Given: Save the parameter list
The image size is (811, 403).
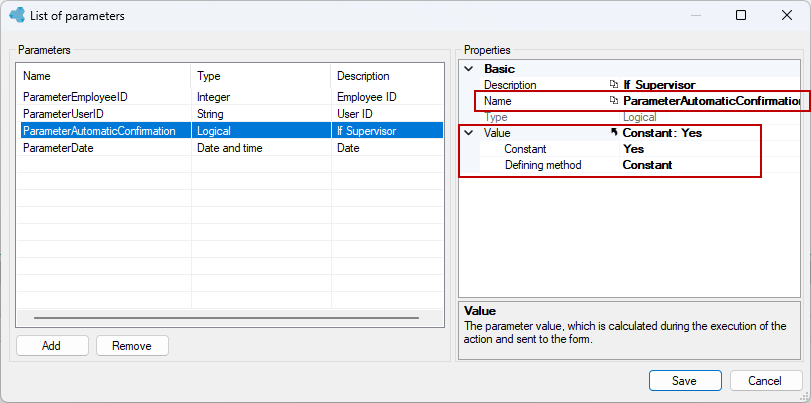Looking at the screenshot, I should click(685, 381).
